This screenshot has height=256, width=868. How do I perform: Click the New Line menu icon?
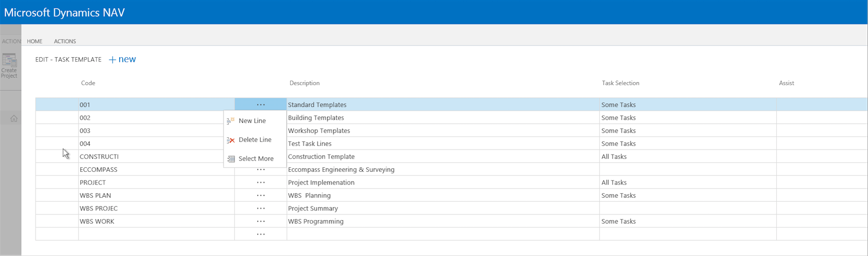[x=231, y=121]
